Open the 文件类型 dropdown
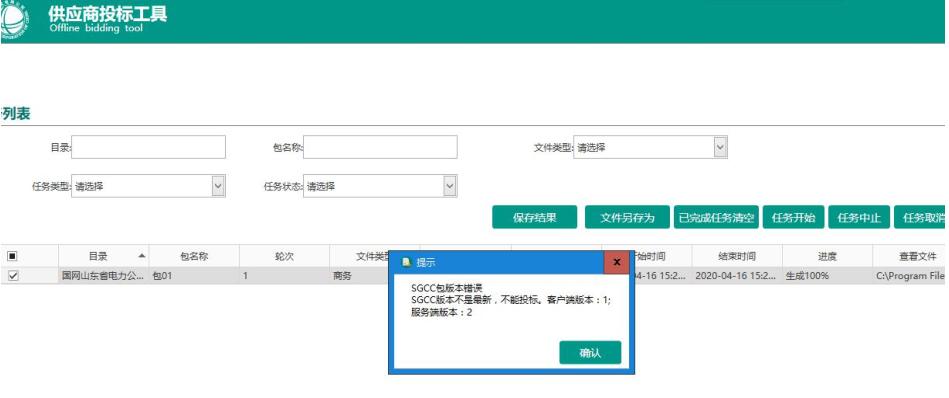The width and height of the screenshot is (949, 398). click(650, 147)
